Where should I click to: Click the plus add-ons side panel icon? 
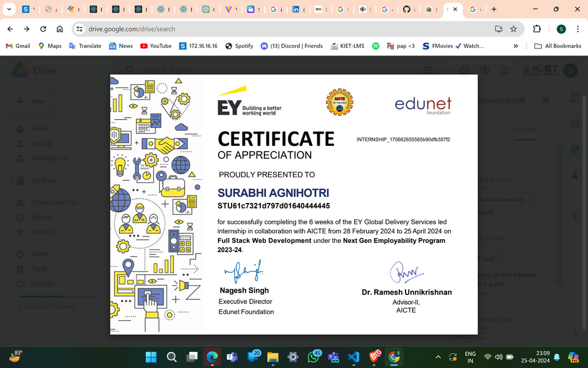575,216
